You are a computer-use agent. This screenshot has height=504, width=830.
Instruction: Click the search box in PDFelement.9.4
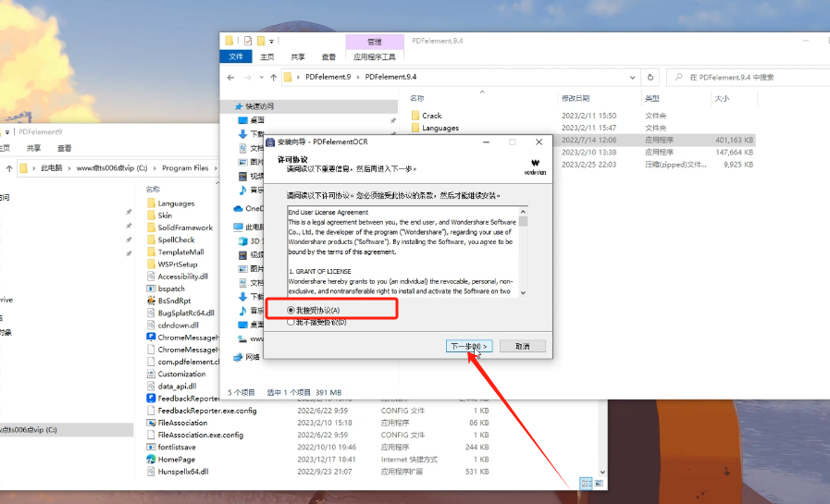(x=749, y=77)
